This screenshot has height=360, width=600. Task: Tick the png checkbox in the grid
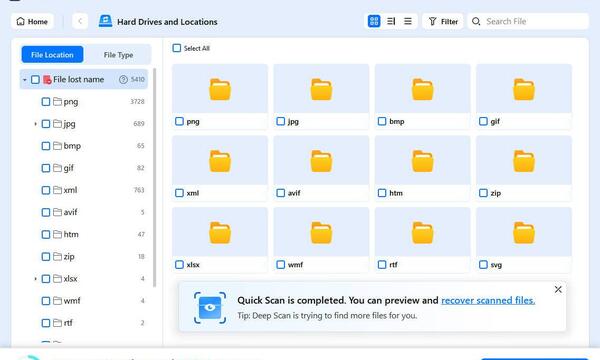(179, 121)
